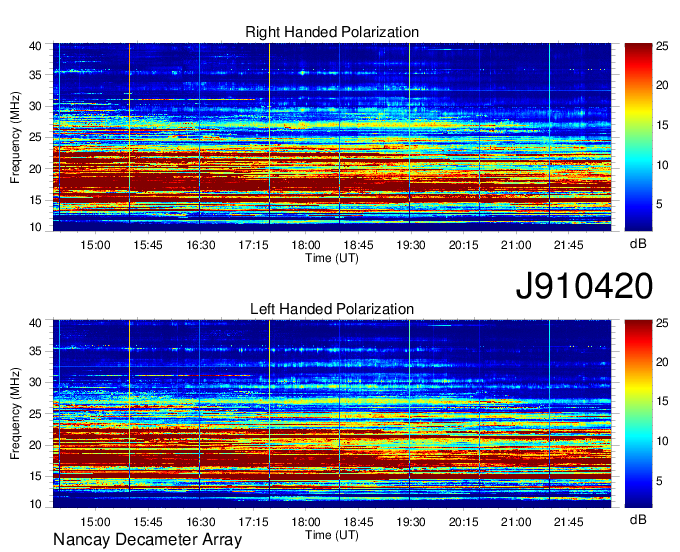Click the "15:00" time tick of Right Handed plot
The height and width of the screenshot is (552, 680).
point(95,245)
